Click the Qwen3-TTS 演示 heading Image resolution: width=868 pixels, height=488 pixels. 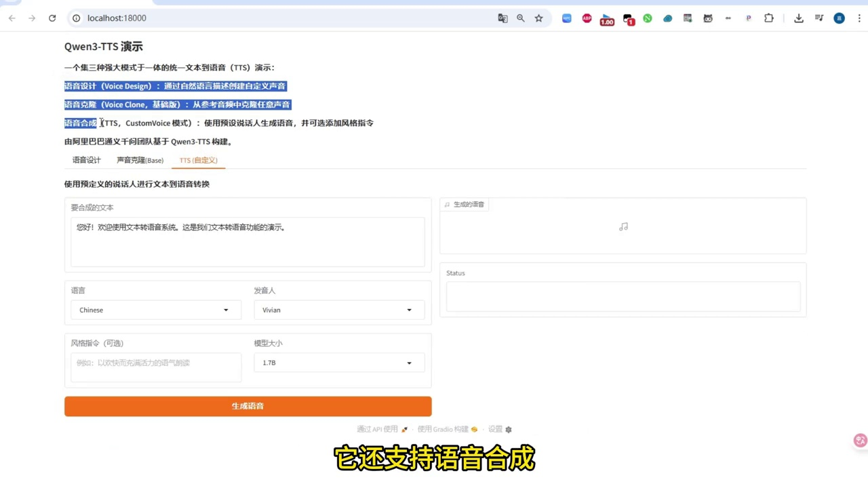[104, 47]
